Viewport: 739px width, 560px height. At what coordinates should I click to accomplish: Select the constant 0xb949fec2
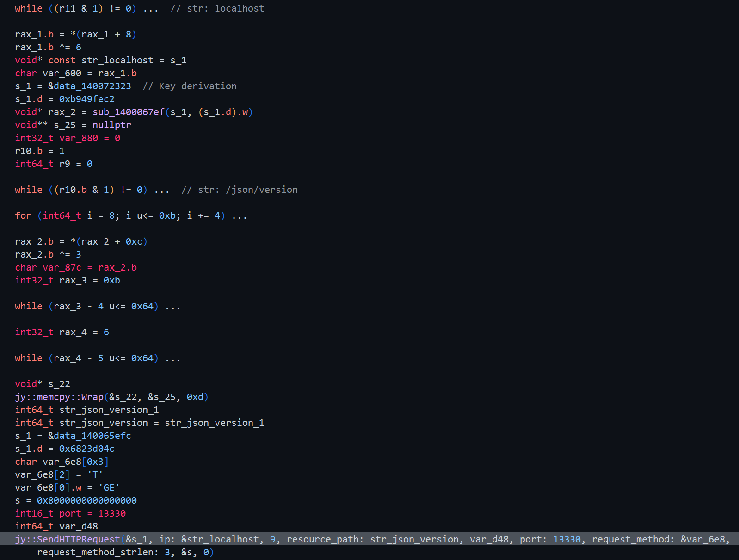click(86, 99)
